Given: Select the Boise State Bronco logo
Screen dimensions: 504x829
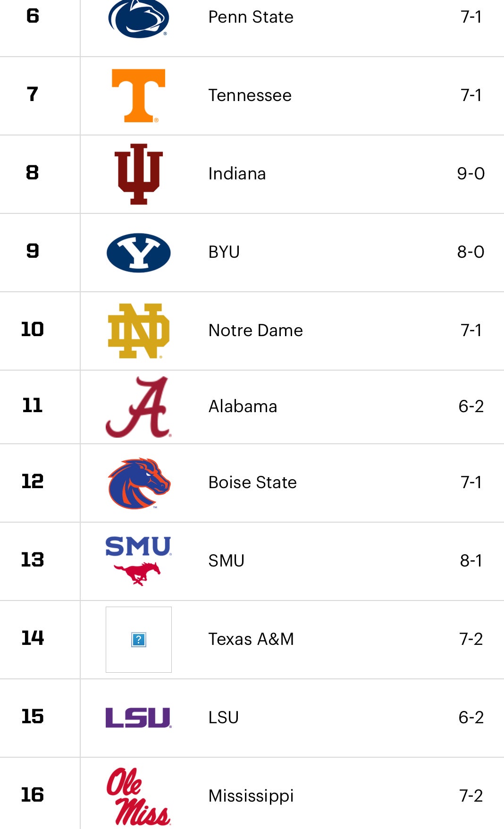Looking at the screenshot, I should (x=138, y=483).
